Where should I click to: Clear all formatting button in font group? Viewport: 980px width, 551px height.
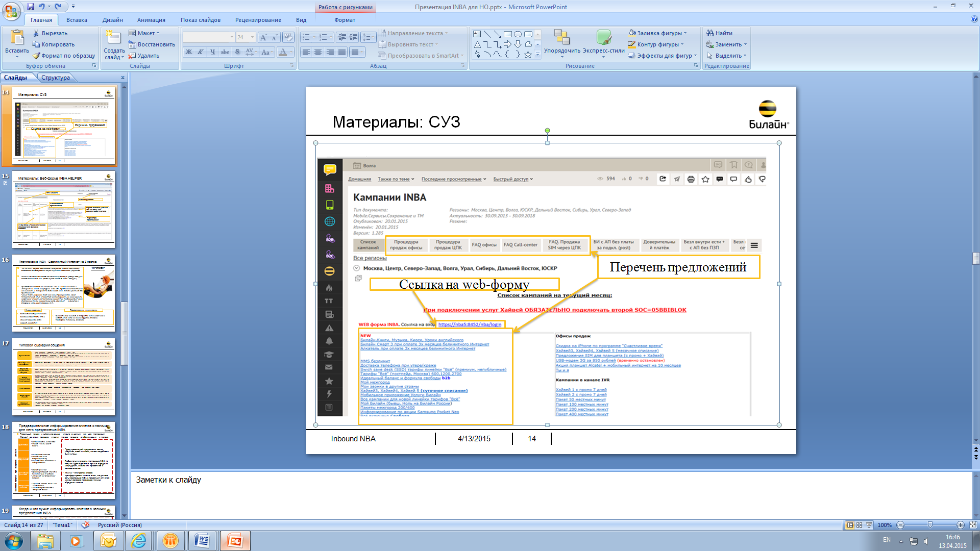click(288, 37)
